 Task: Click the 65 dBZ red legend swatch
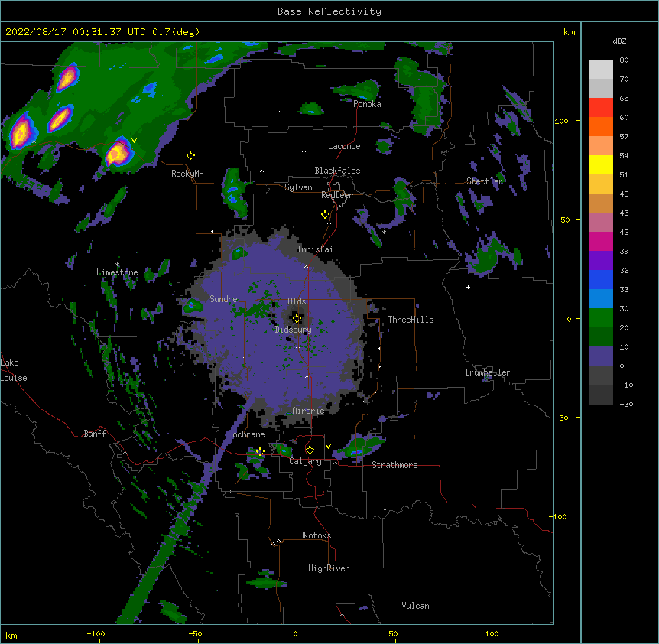(601, 108)
